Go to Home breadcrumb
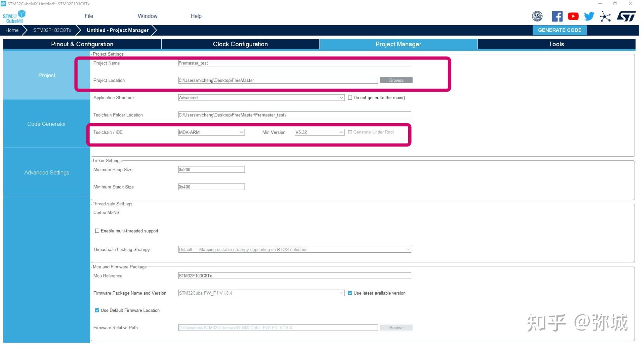Viewport: 644px width, 349px height. tap(12, 30)
